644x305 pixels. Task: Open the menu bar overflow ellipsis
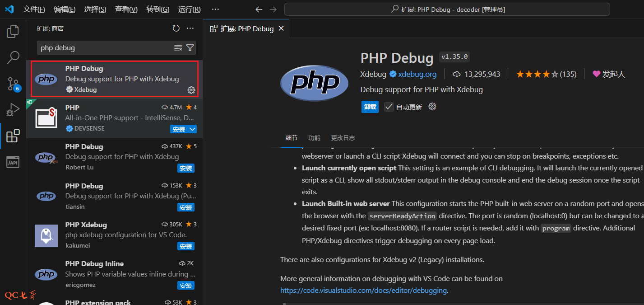point(215,9)
